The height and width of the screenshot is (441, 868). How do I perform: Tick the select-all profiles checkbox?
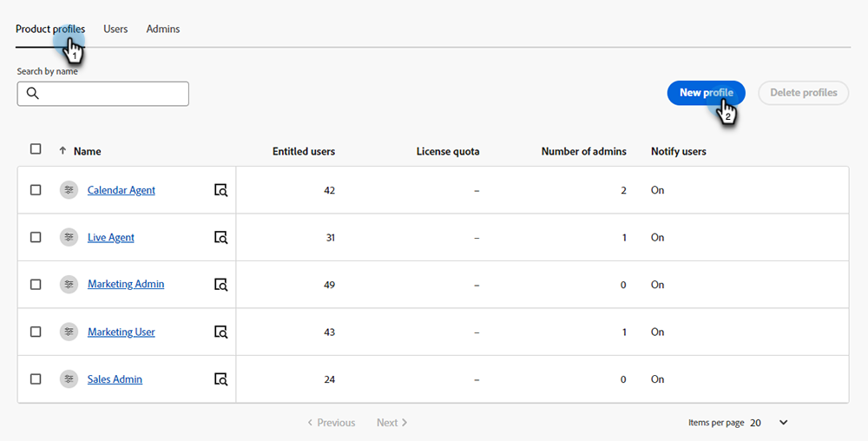[36, 149]
